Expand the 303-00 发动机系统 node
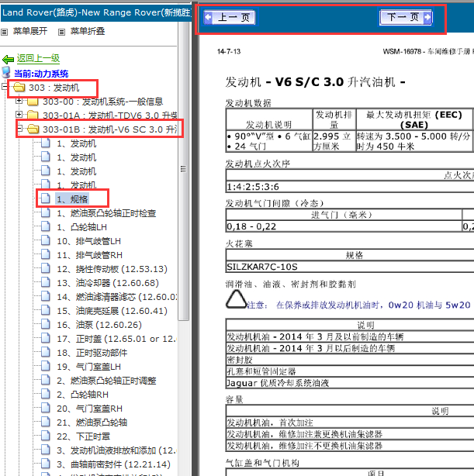Image resolution: width=474 pixels, height=476 pixels. (x=19, y=101)
